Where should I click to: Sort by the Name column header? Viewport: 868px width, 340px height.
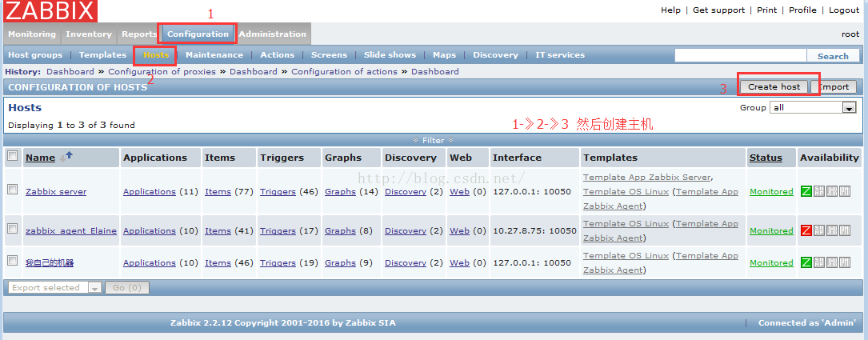41,158
